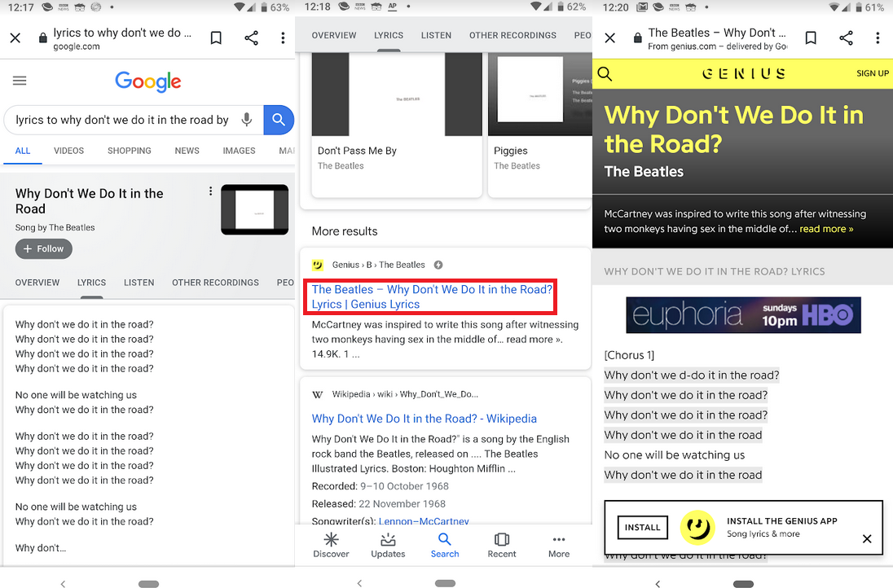The width and height of the screenshot is (893, 588).
Task: Open Discover in bottom navigation
Action: pyautogui.click(x=331, y=546)
